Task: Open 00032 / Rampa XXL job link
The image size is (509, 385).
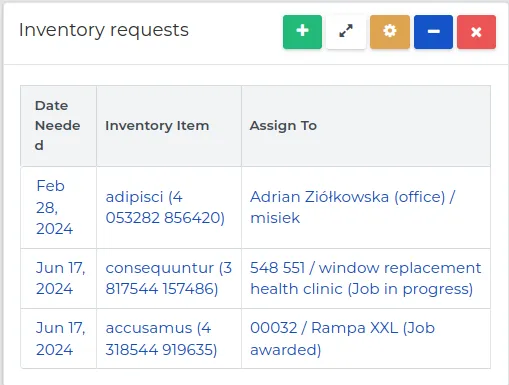Action: [x=342, y=339]
